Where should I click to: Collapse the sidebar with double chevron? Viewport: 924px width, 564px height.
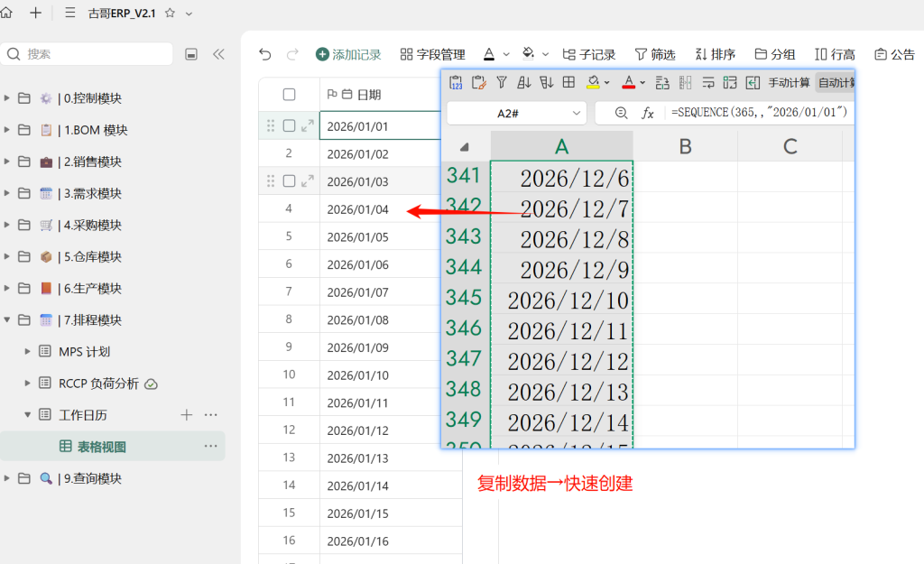(218, 54)
